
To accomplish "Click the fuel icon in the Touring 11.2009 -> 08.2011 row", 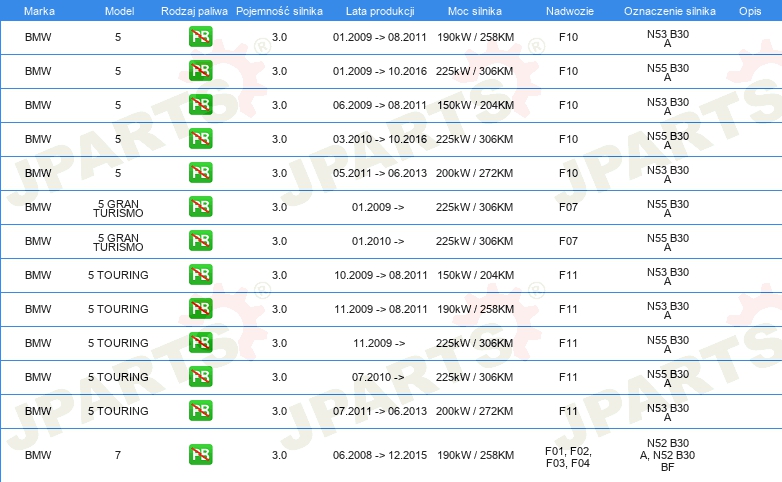I will click(x=200, y=308).
